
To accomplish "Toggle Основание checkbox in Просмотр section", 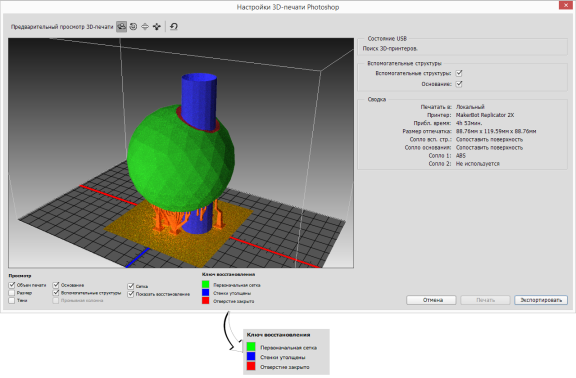I will tap(56, 285).
